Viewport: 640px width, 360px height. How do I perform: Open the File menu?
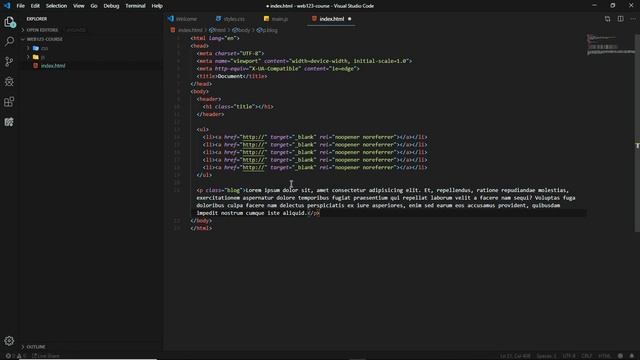coord(20,6)
